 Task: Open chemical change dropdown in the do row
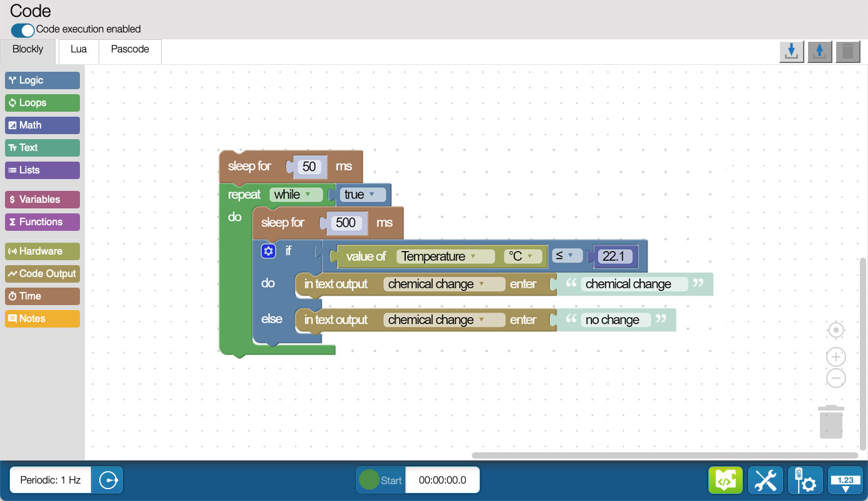pyautogui.click(x=444, y=284)
